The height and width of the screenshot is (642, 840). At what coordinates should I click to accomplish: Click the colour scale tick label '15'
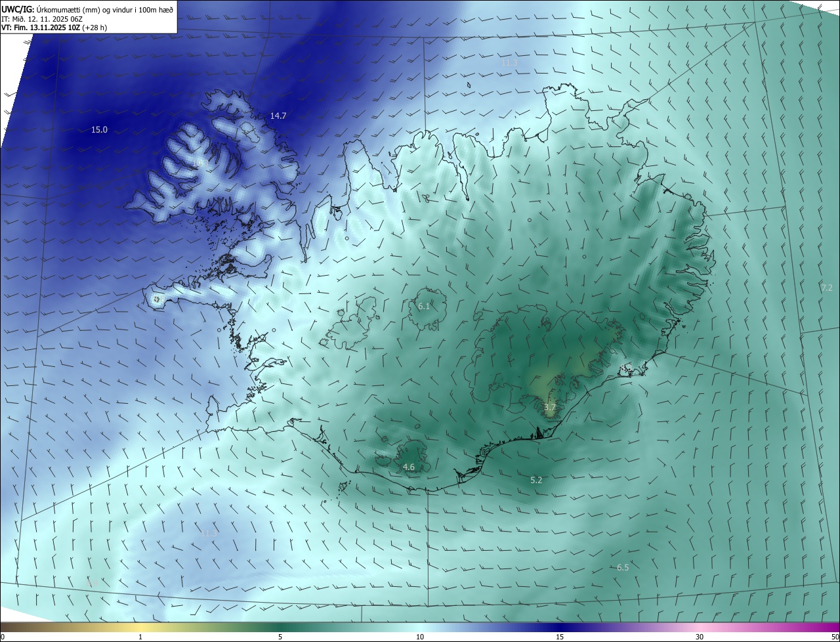(x=560, y=637)
